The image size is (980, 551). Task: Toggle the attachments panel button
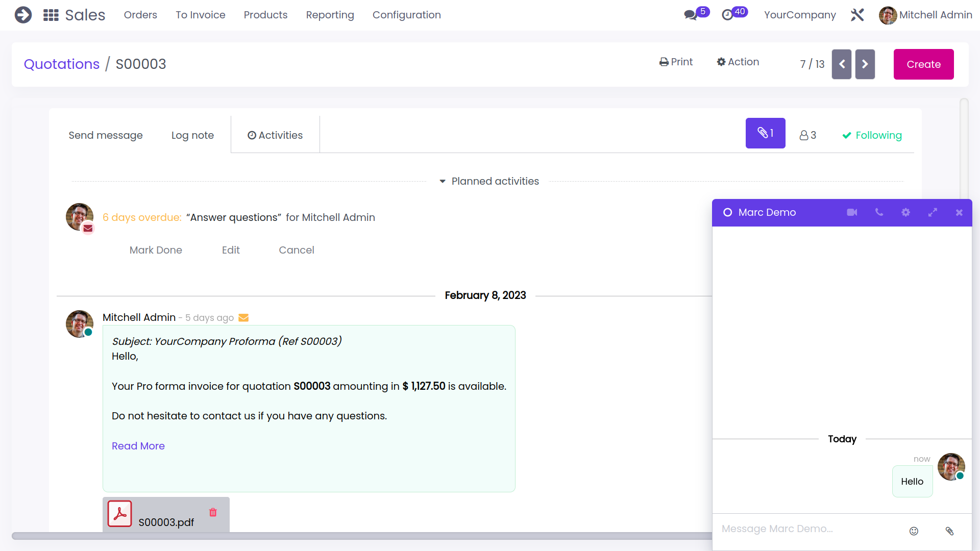765,133
